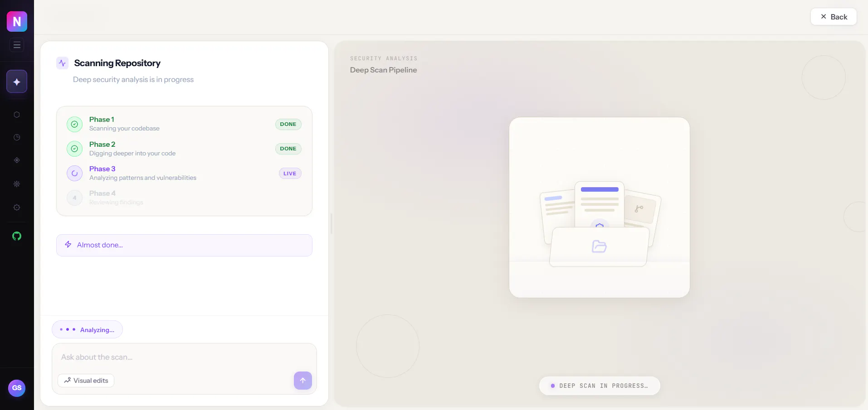868x410 pixels.
Task: Click 'Analyzing patterns and vulnerabilities' text
Action: (x=143, y=178)
